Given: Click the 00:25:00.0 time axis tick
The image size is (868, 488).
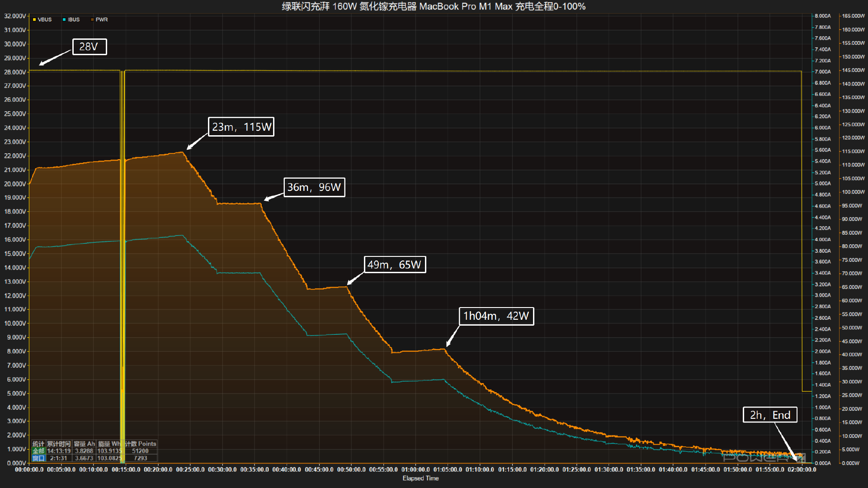Looking at the screenshot, I should 190,469.
